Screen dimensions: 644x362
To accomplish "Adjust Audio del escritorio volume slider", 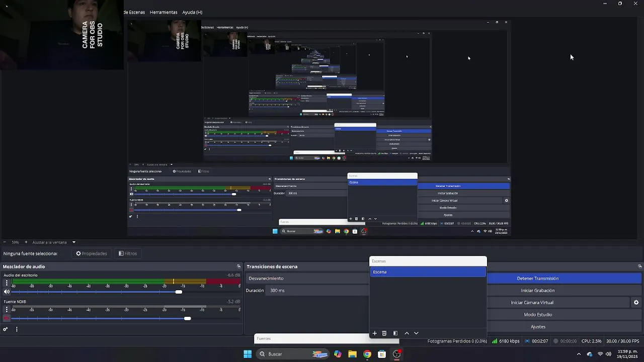I will tap(179, 292).
